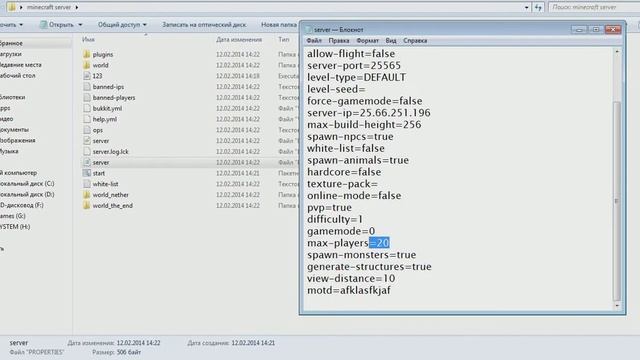Viewport: 640px width, 360px height.
Task: Select the banned-players file icon
Action: coord(87,98)
